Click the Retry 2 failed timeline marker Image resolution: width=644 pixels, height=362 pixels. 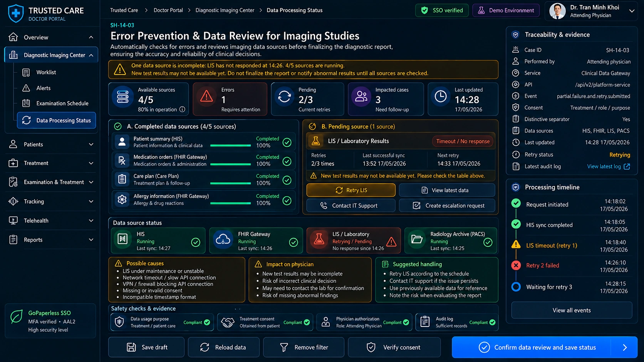[x=516, y=265]
